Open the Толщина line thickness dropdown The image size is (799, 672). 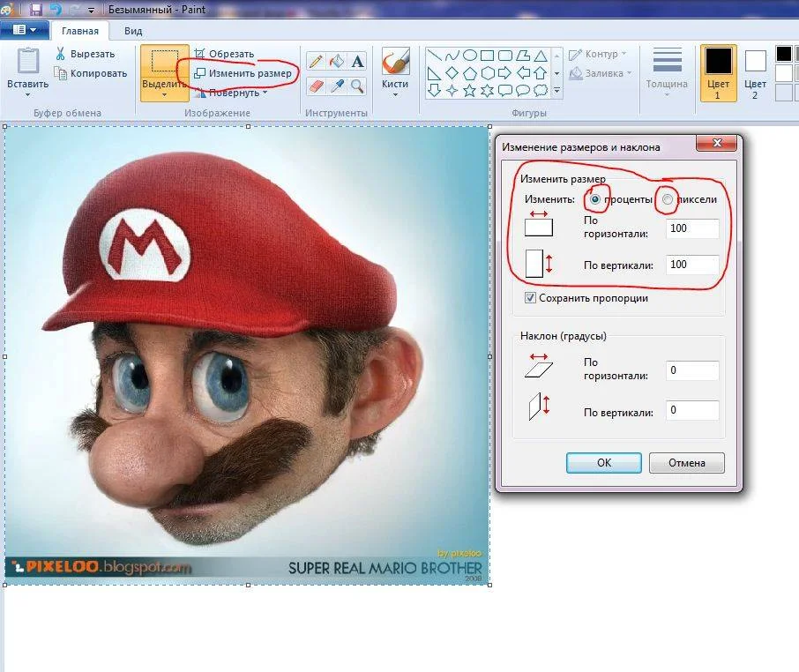[x=667, y=72]
